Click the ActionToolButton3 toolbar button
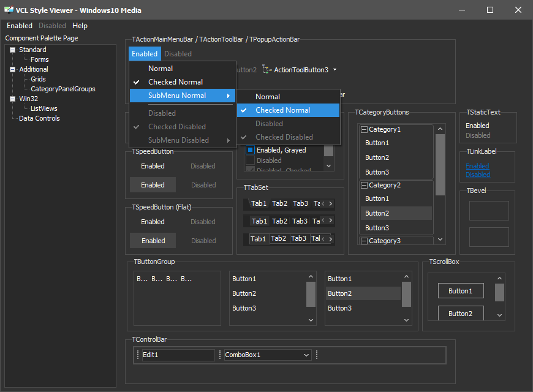 pyautogui.click(x=295, y=70)
